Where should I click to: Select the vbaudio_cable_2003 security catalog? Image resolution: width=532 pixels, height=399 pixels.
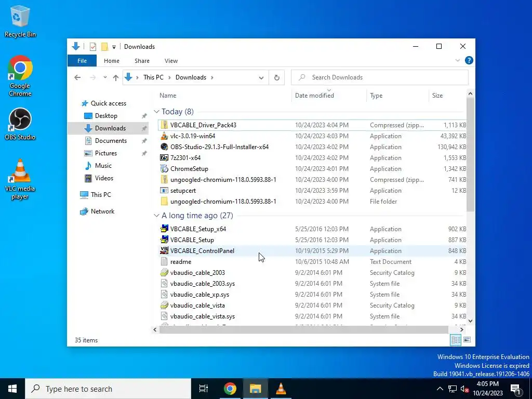pyautogui.click(x=312, y=273)
